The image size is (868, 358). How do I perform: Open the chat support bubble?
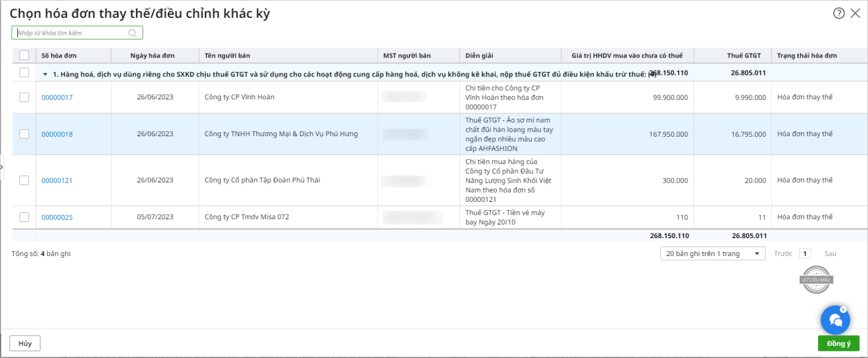pos(835,320)
